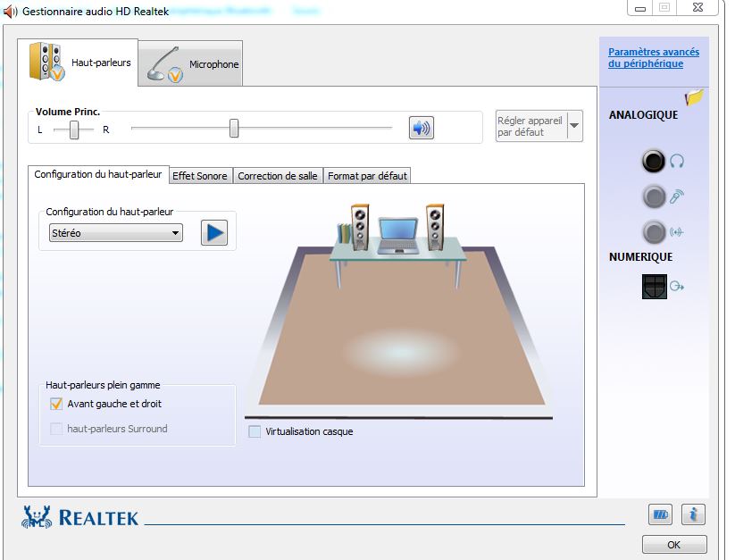The image size is (735, 560).
Task: Open the power management battery icon
Action: point(660,515)
